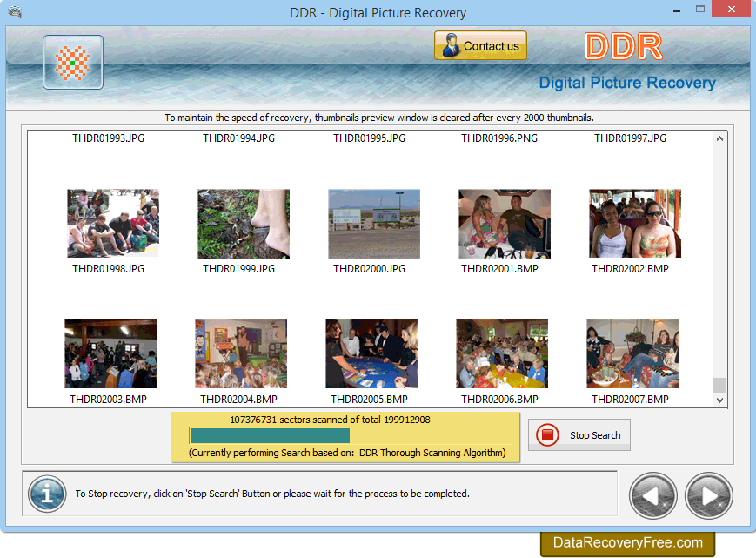The height and width of the screenshot is (558, 756).
Task: Select thumbnail THDR02002.BMP
Action: (x=635, y=224)
